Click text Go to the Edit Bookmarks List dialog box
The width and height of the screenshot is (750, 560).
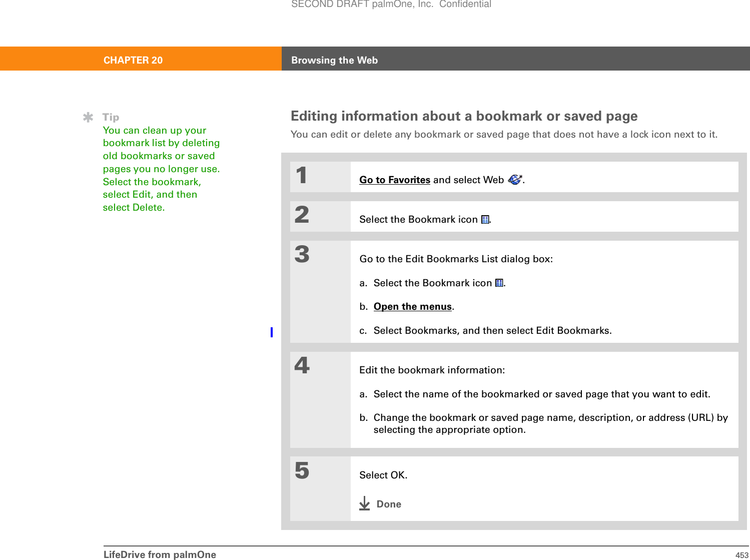tap(456, 259)
